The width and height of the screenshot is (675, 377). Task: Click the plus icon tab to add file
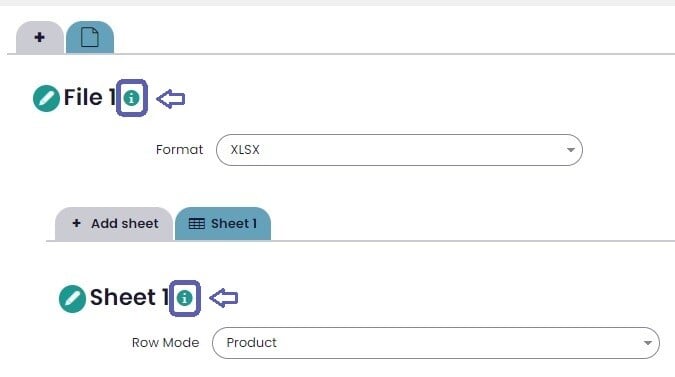tap(40, 37)
